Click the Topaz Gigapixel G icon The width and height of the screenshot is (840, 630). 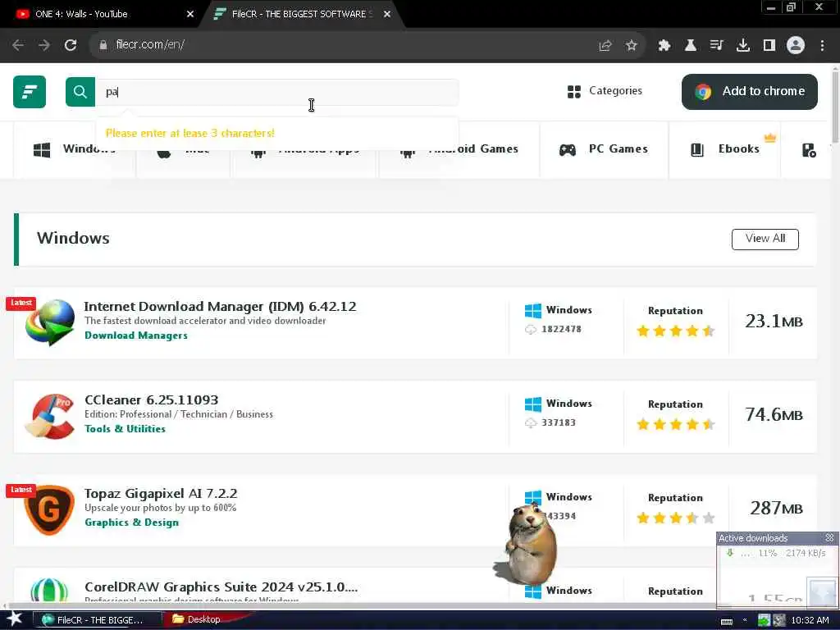(x=49, y=510)
